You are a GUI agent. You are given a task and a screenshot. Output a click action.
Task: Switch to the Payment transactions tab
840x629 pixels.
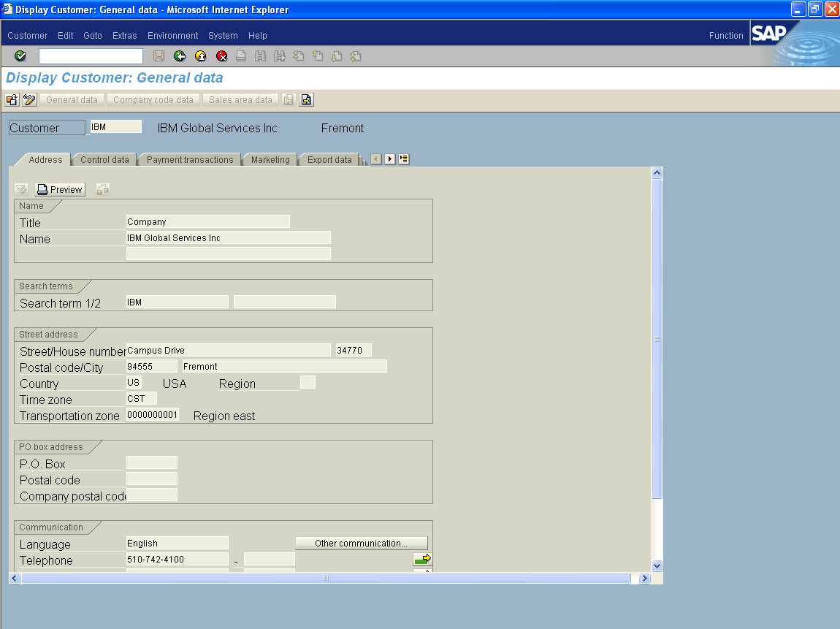pos(190,160)
